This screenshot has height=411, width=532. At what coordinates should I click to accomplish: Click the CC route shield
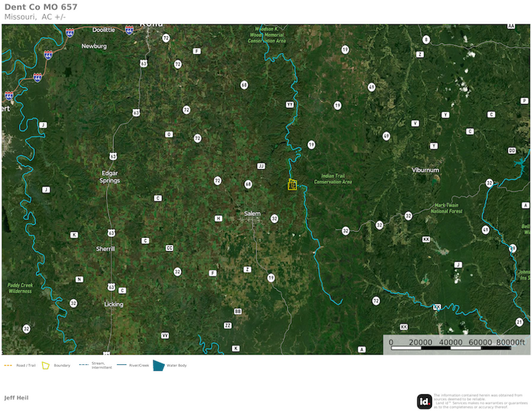pos(169,248)
